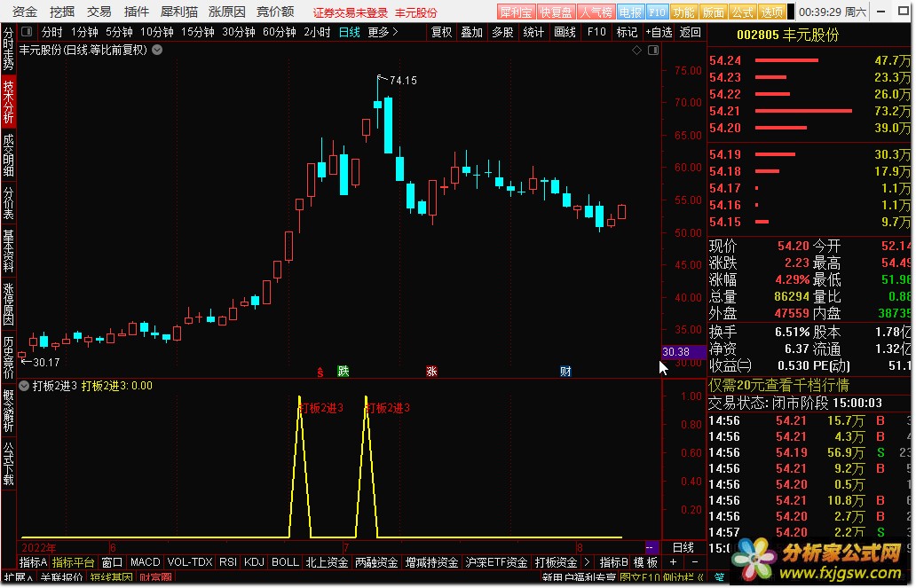Open the 人气榜 button
This screenshot has height=588, width=916.
[596, 12]
